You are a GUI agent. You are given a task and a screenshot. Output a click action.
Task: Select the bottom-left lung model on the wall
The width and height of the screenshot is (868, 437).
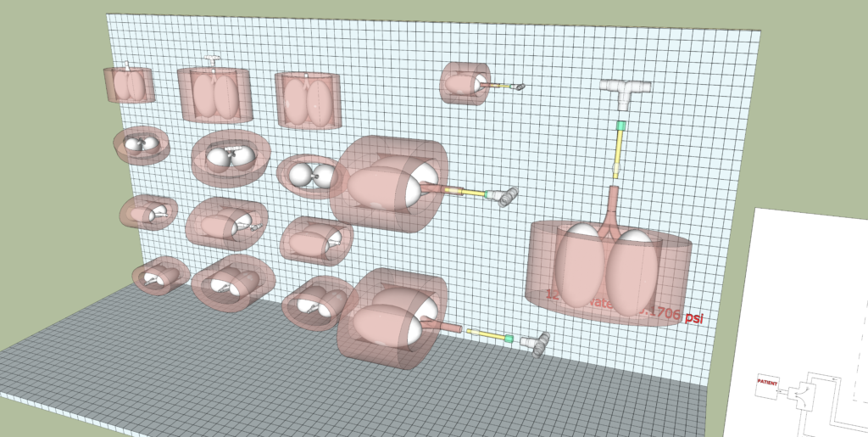(x=159, y=276)
